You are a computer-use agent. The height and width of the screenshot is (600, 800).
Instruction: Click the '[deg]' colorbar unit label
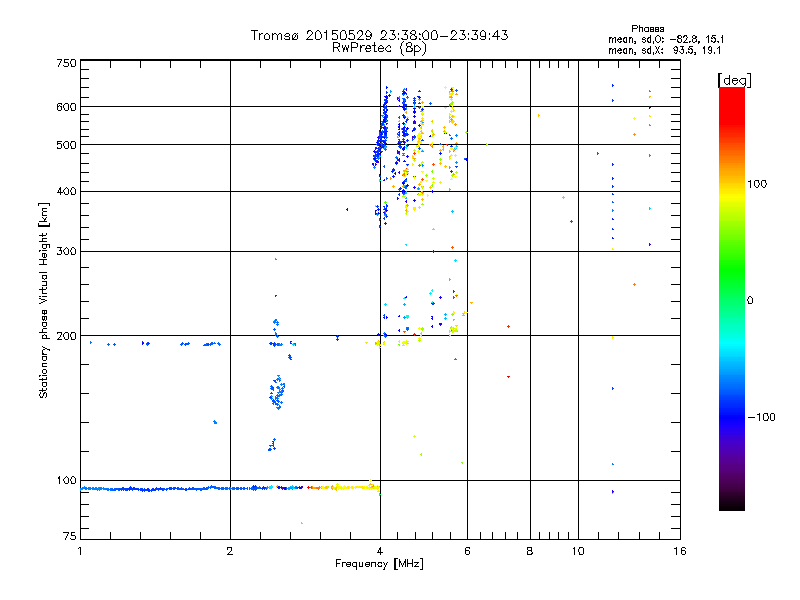734,80
